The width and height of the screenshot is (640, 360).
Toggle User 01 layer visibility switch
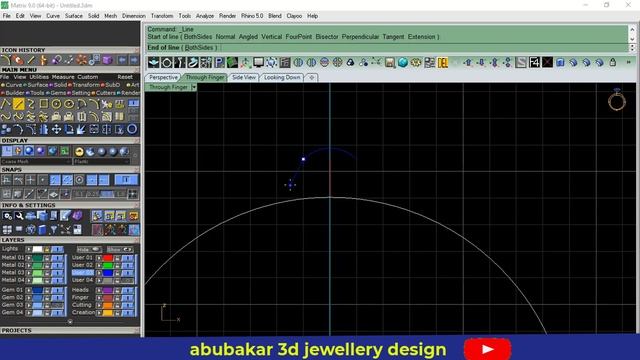(x=127, y=258)
